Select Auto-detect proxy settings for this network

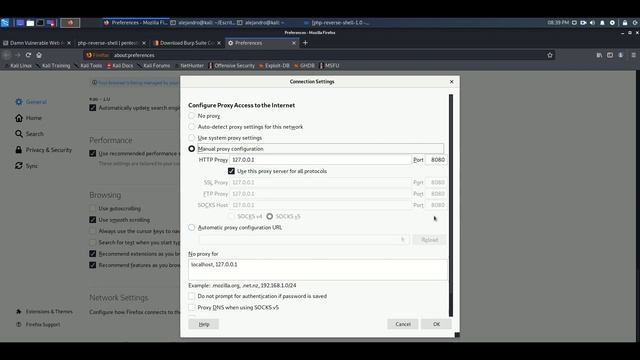191,127
